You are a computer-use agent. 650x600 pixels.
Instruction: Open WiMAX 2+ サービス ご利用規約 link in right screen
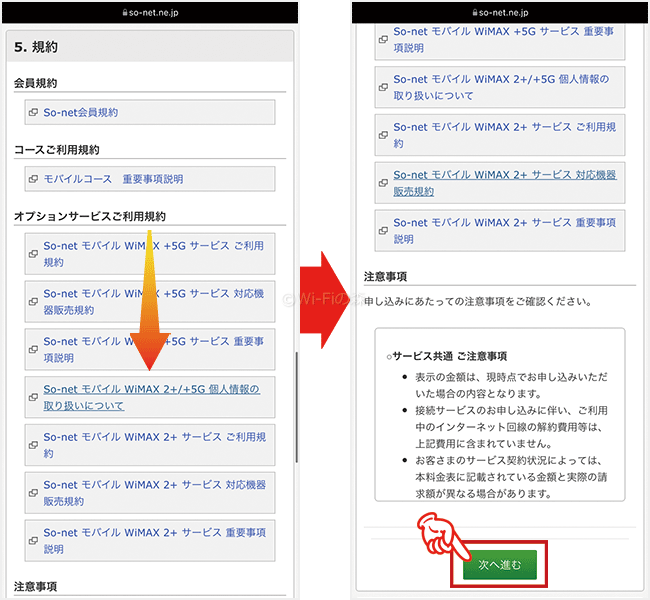click(504, 135)
